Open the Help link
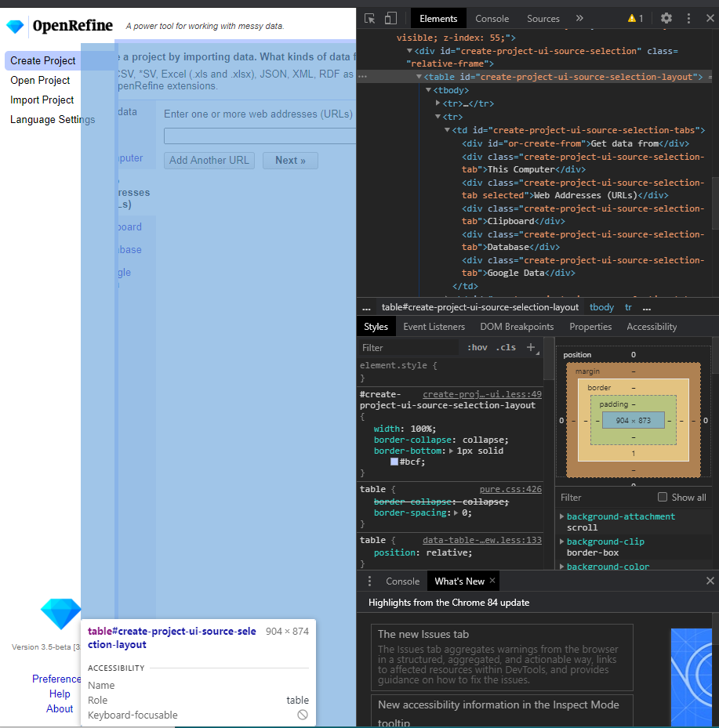This screenshot has height=728, width=719. 60,694
